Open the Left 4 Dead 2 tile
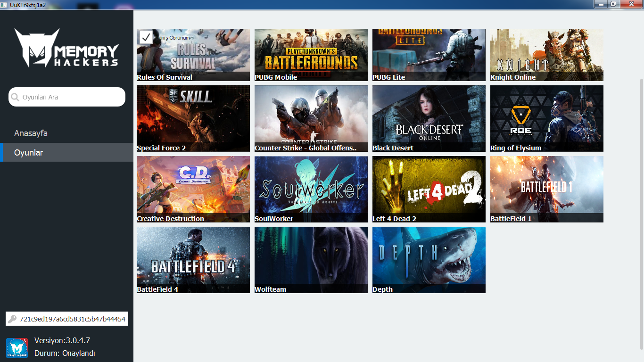644x362 pixels. point(429,189)
